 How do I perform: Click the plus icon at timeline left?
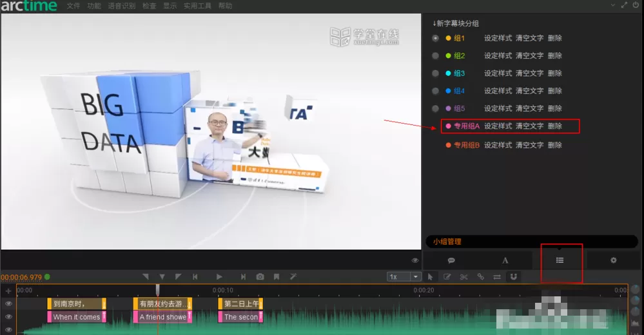pyautogui.click(x=8, y=291)
